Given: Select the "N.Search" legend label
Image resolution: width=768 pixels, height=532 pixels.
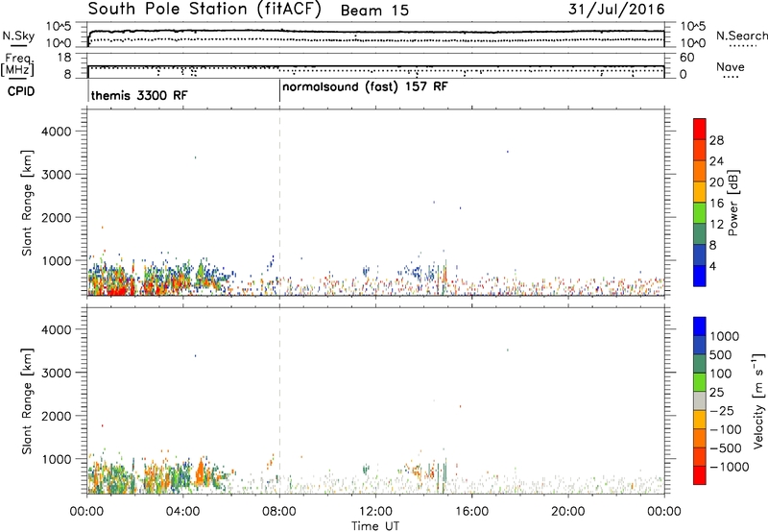Looking at the screenshot, I should point(741,36).
